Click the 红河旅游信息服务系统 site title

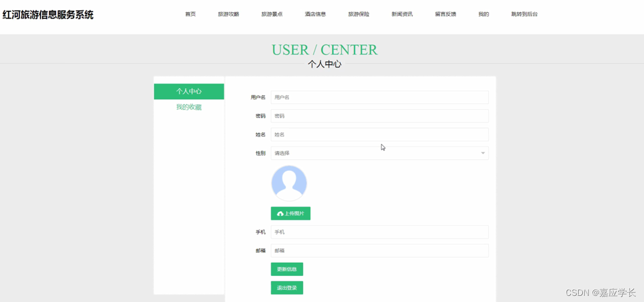point(48,15)
